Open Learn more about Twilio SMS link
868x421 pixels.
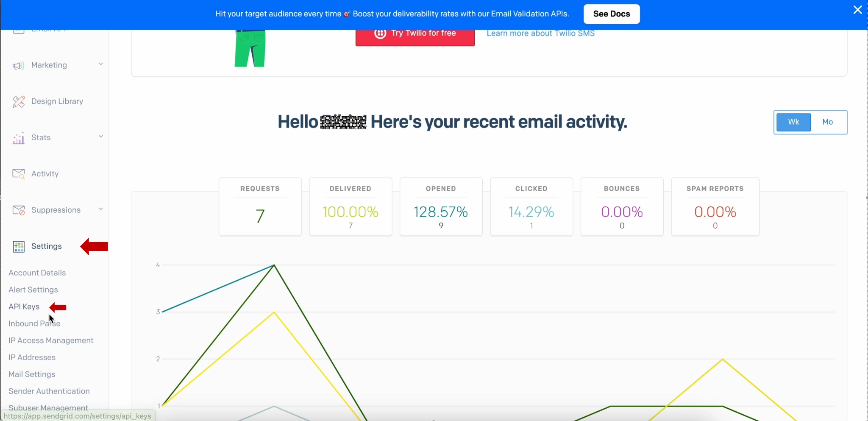(540, 33)
